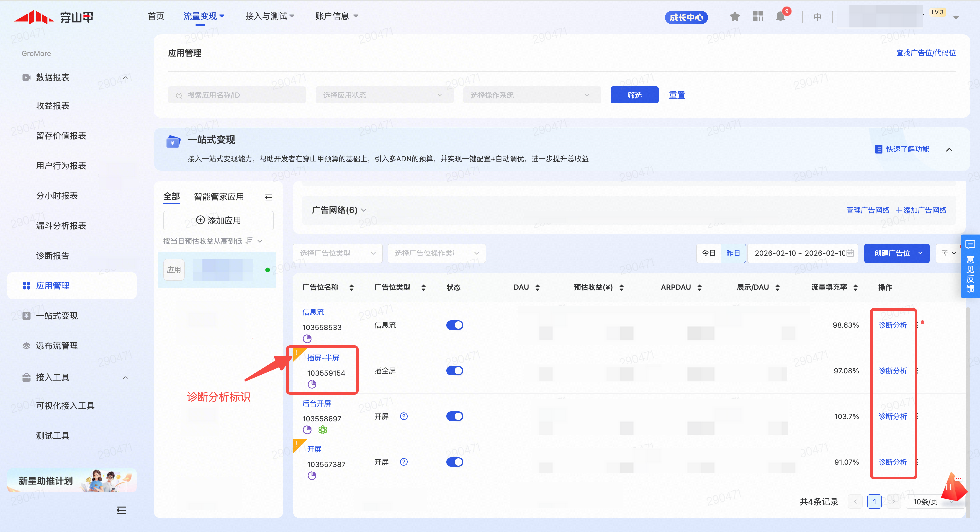Expand the 选择广告位类型 dropdown

[x=337, y=253]
